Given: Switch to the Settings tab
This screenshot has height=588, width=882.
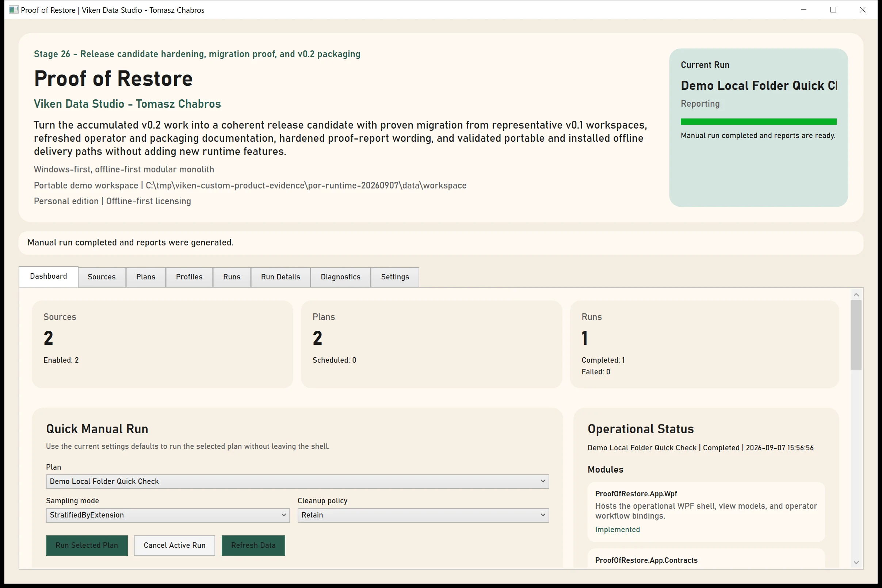Looking at the screenshot, I should (395, 277).
